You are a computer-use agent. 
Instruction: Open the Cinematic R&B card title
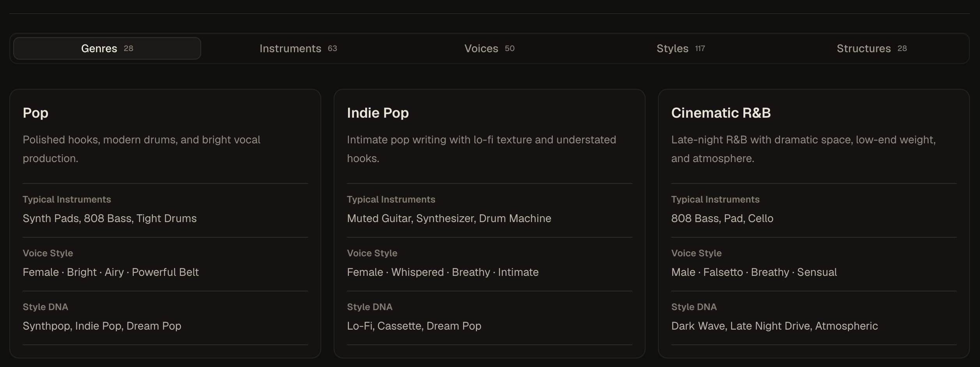click(721, 113)
